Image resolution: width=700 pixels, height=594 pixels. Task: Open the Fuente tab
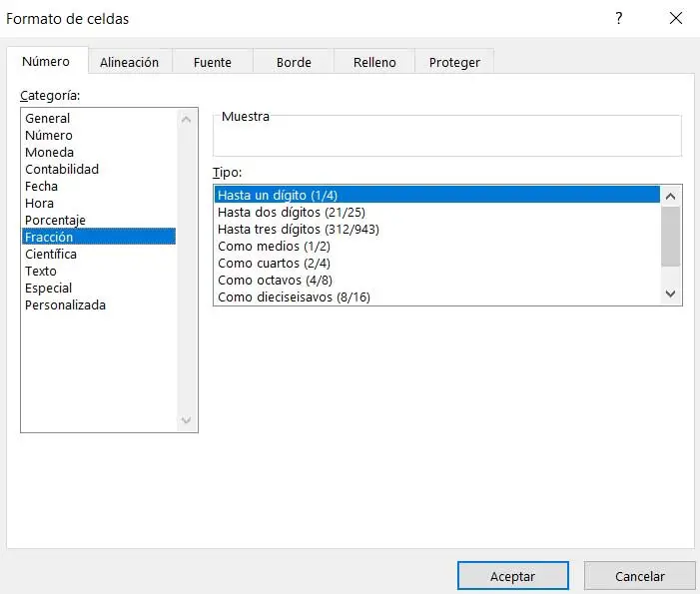tap(212, 62)
